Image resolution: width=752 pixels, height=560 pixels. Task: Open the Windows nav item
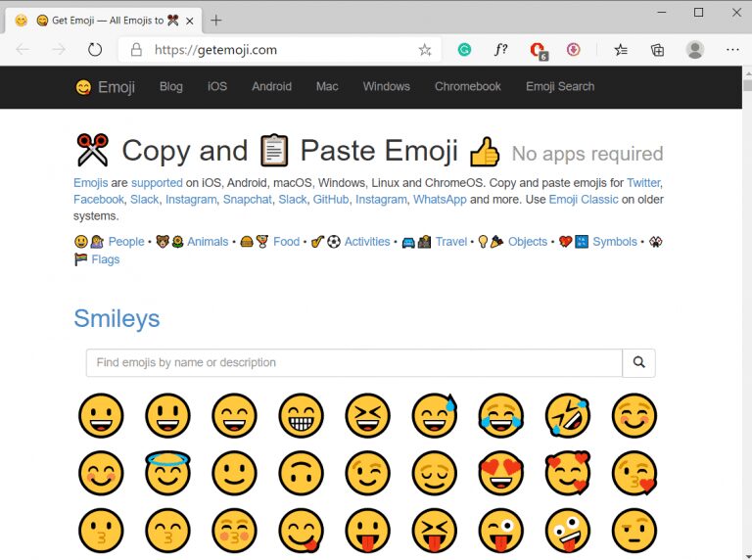coord(386,86)
